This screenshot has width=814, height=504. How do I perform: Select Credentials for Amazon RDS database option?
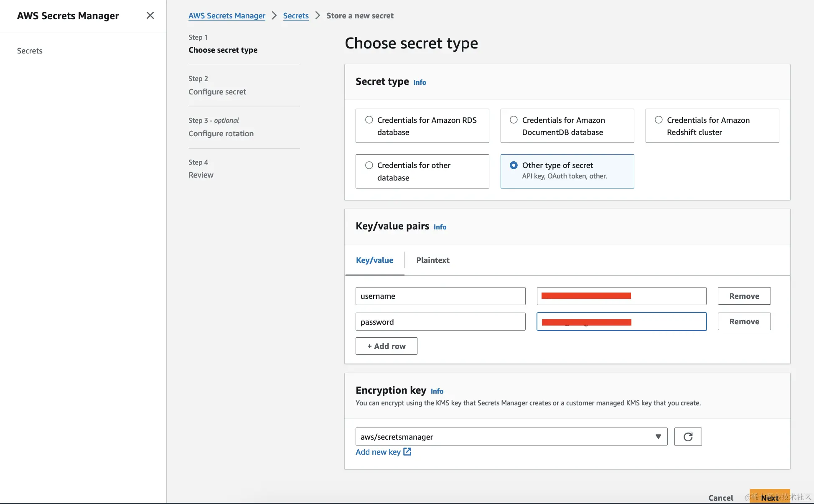(369, 120)
